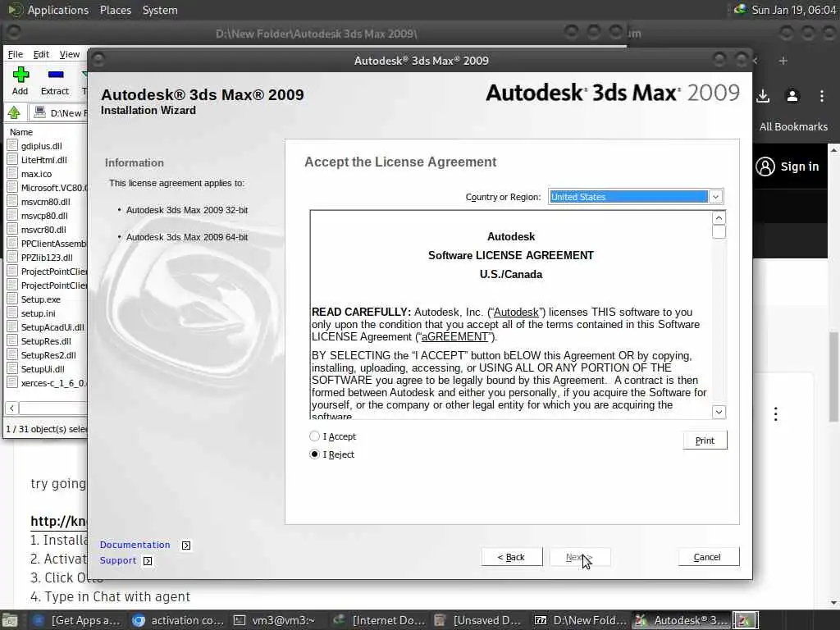Switch to D:\New Fold... 7z taskbar item
Image resolution: width=840 pixels, height=630 pixels.
click(x=580, y=620)
